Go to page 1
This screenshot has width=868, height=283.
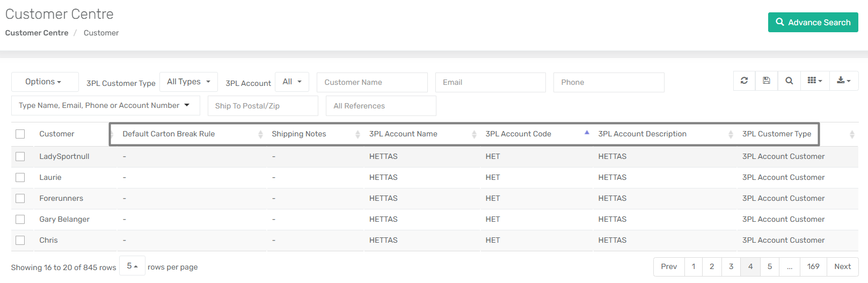point(694,266)
